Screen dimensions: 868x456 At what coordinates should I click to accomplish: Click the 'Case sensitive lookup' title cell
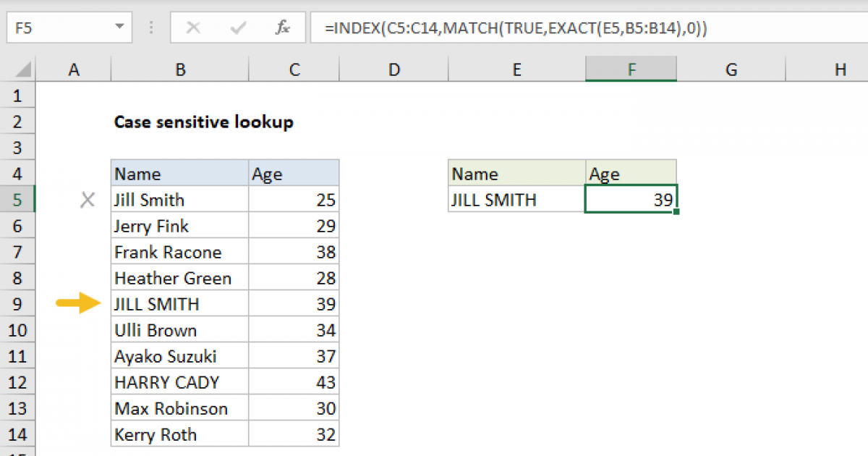[203, 122]
